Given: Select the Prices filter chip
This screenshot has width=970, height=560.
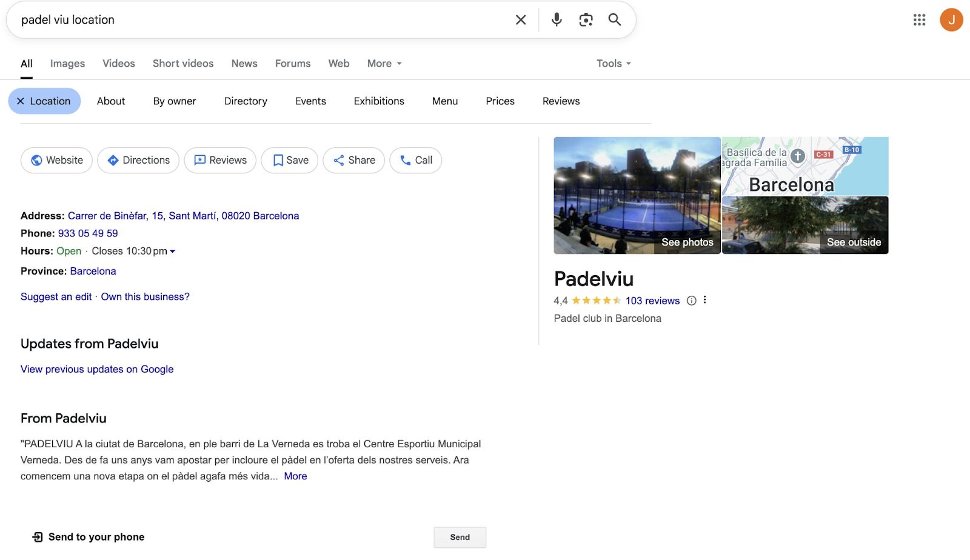Looking at the screenshot, I should 500,101.
